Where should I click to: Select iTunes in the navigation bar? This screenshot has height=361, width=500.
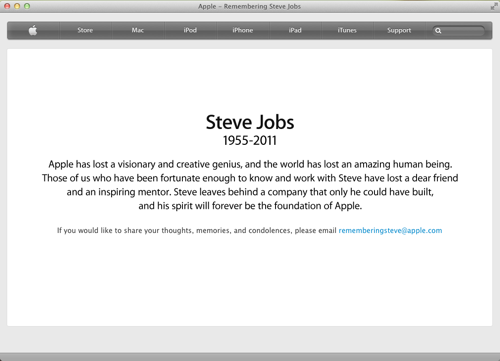coord(347,30)
